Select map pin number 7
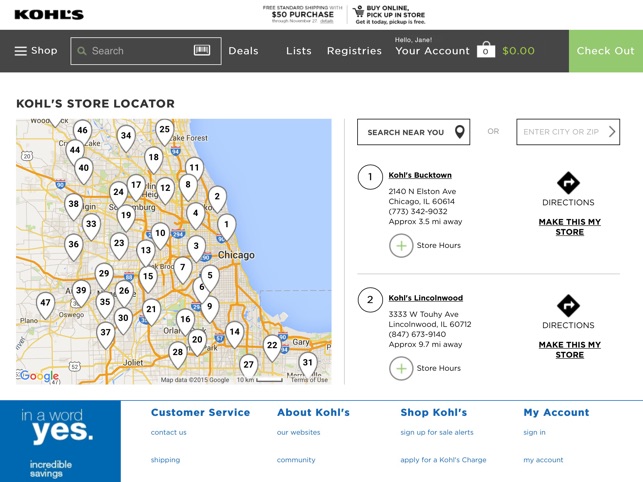Image resolution: width=643 pixels, height=482 pixels. [x=183, y=270]
